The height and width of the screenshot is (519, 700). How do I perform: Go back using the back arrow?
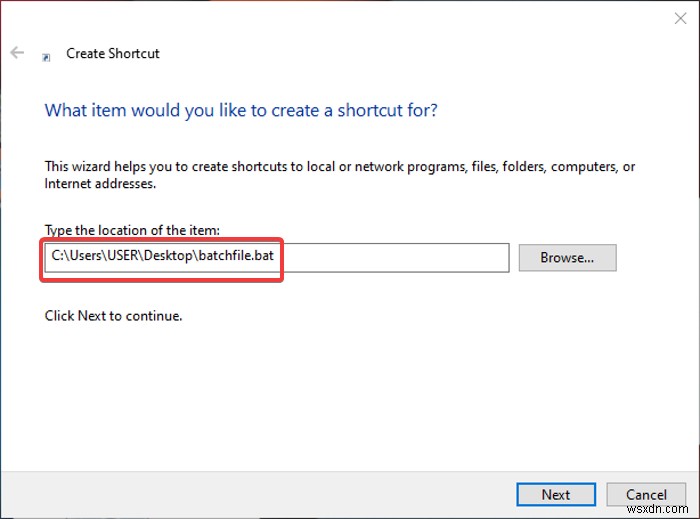pyautogui.click(x=17, y=53)
